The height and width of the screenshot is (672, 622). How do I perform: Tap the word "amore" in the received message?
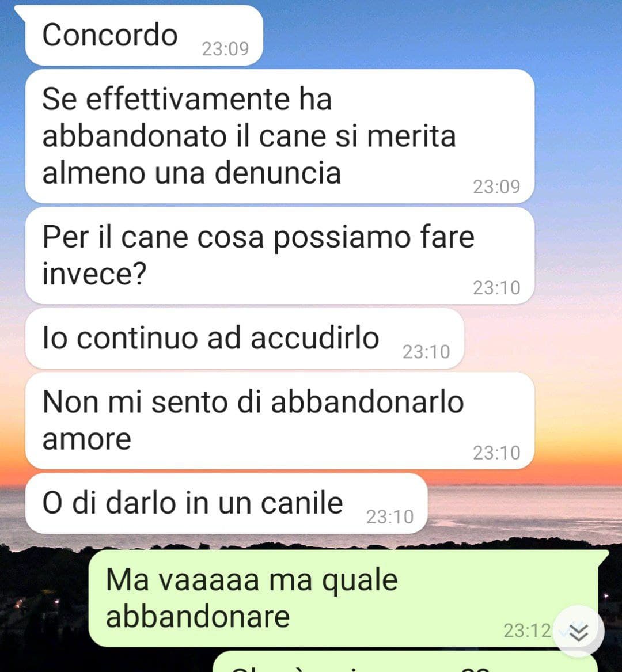point(86,439)
